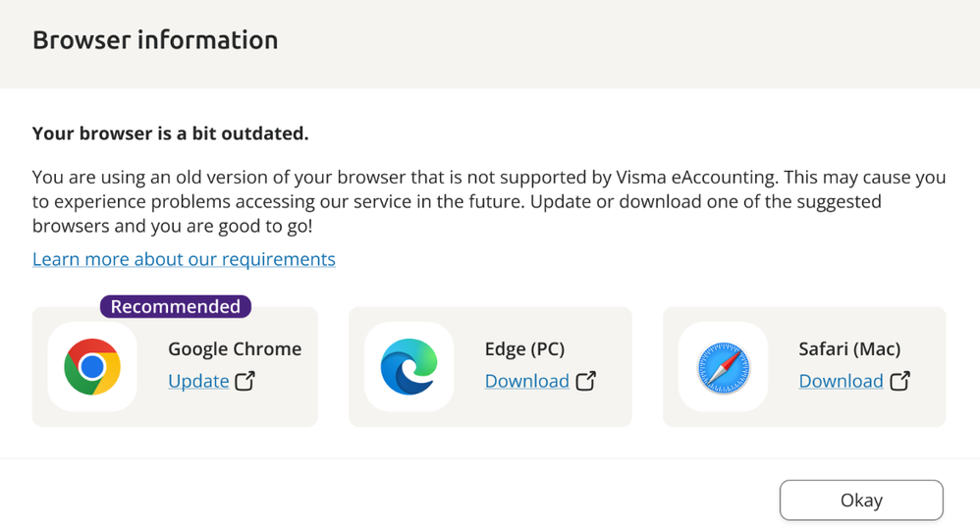980x530 pixels.
Task: Select the 'Edge (PC)' browser name label
Action: [x=524, y=348]
